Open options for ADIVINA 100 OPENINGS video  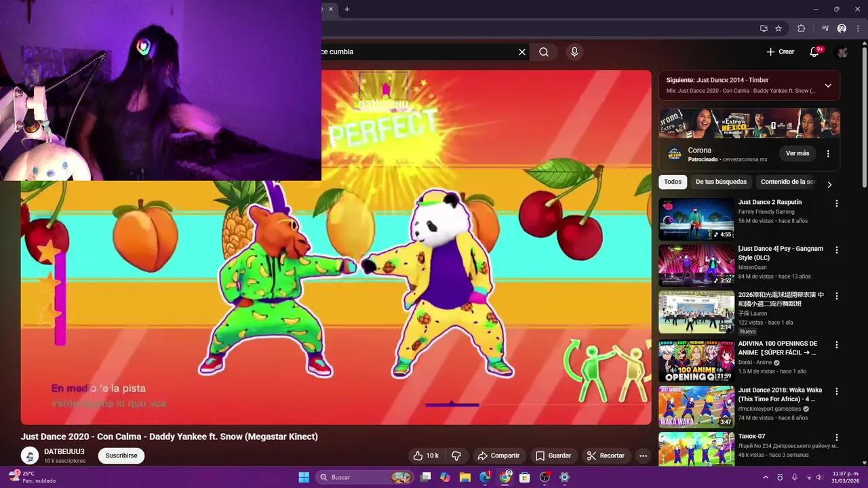click(836, 344)
